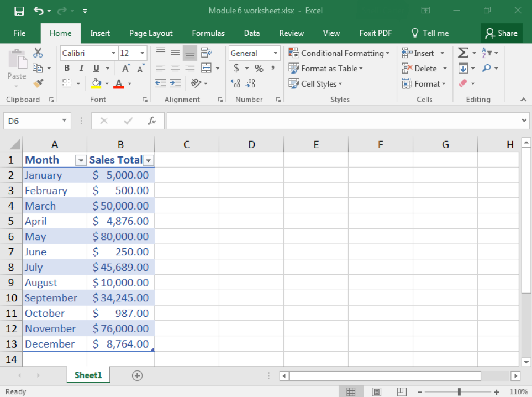Toggle Merge & Center
Screen dimensions: 532x397
[x=207, y=67]
